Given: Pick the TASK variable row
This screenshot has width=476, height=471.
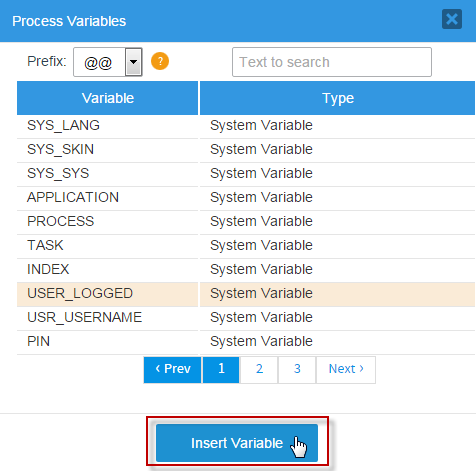Looking at the screenshot, I should (246, 246).
